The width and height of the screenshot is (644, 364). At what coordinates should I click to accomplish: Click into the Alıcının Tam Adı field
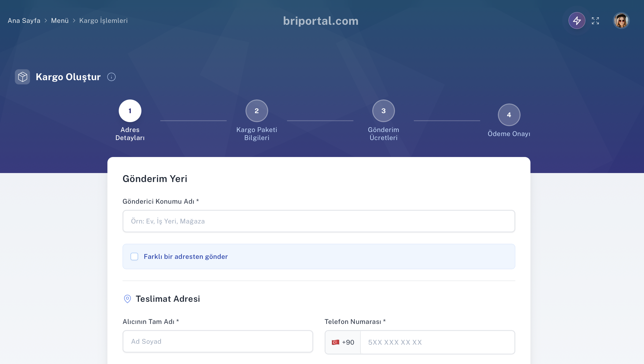click(x=218, y=342)
